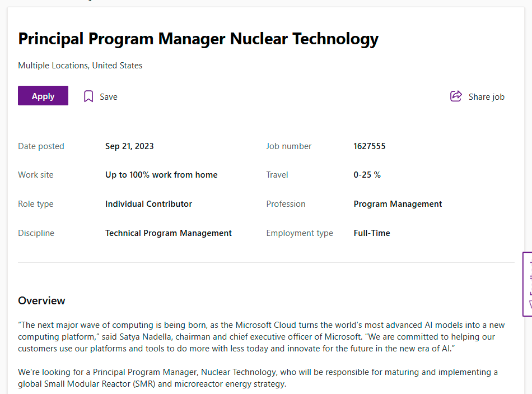The image size is (532, 394).
Task: Click the "Save" text label
Action: click(109, 97)
